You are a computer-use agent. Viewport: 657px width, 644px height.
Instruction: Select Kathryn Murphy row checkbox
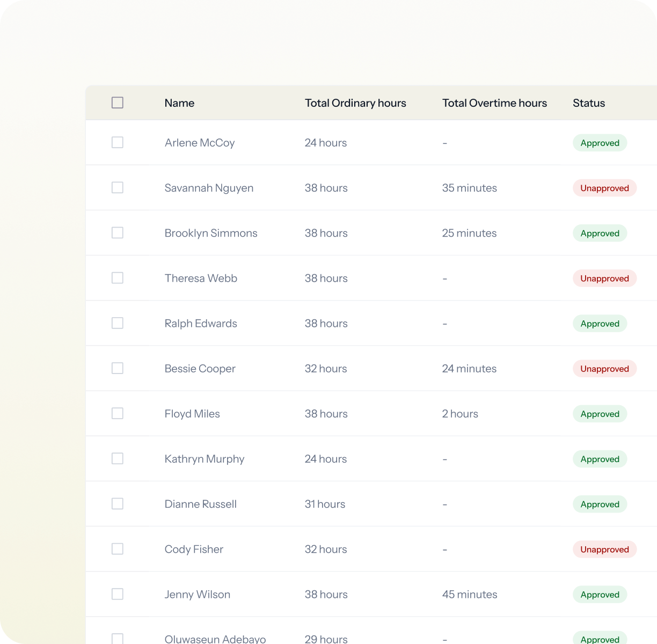118,458
